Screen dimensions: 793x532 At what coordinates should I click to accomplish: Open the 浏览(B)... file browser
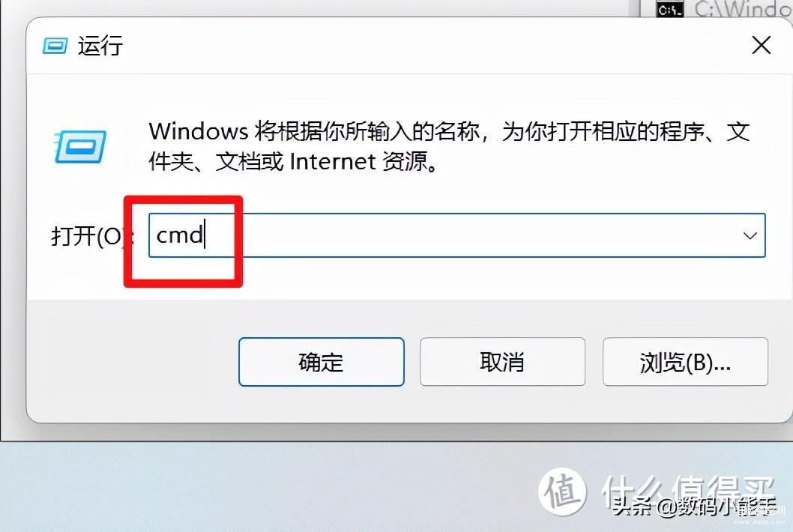coord(685,362)
